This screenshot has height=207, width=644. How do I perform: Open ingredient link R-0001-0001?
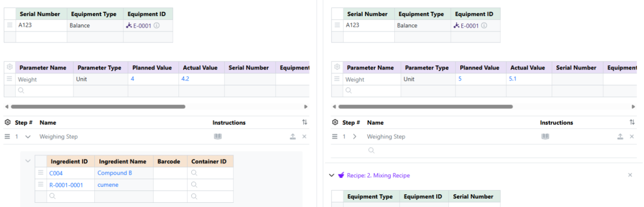66,185
